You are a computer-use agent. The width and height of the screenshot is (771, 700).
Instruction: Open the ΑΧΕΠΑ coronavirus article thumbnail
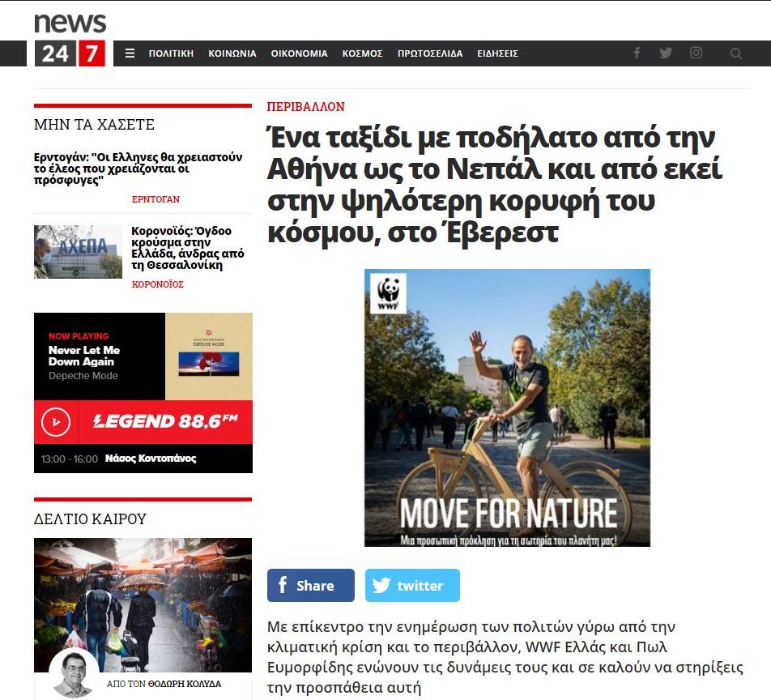tap(78, 252)
